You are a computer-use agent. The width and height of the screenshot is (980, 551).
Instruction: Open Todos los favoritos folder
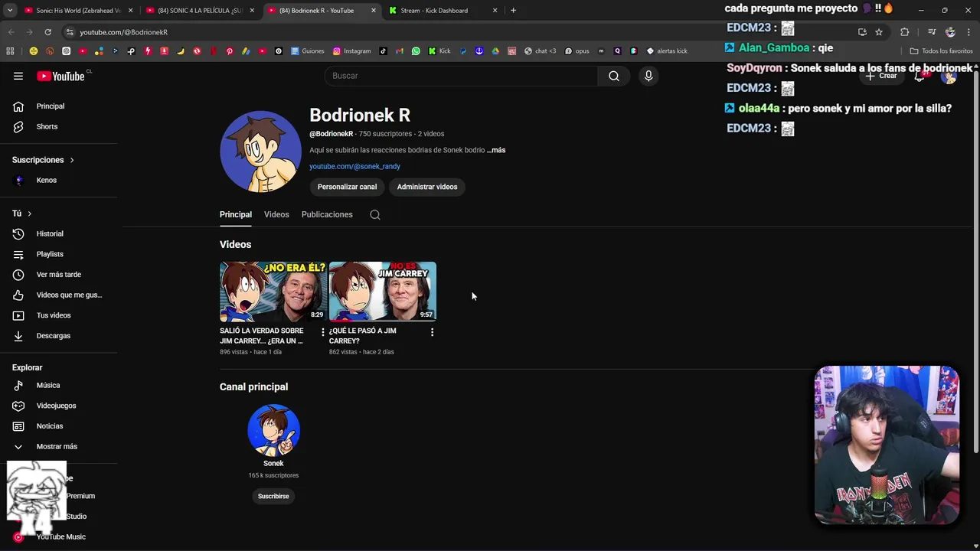(x=941, y=51)
